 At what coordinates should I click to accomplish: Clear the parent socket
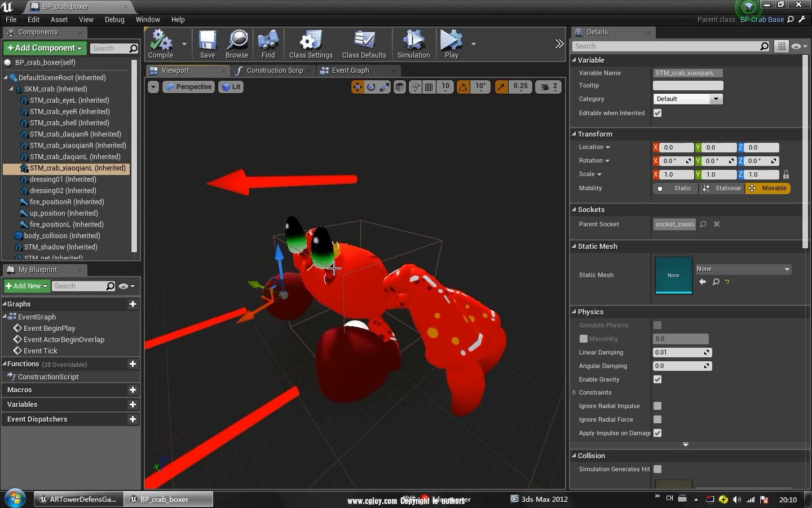click(x=717, y=224)
